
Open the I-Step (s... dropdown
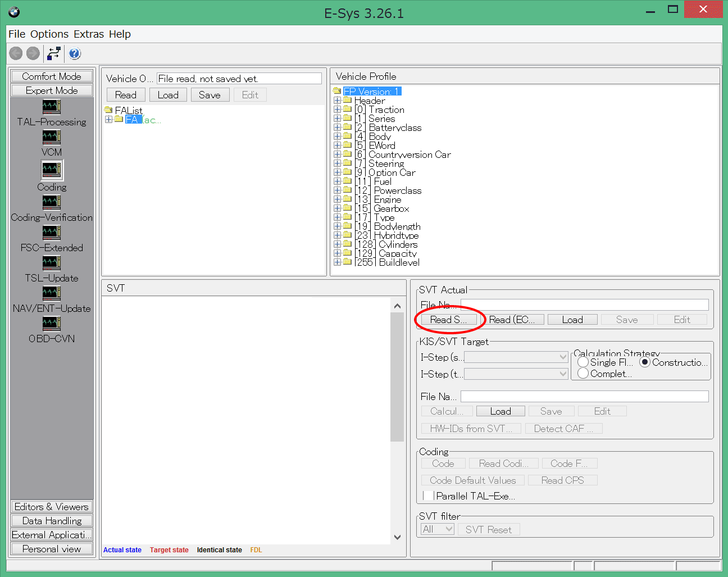516,357
